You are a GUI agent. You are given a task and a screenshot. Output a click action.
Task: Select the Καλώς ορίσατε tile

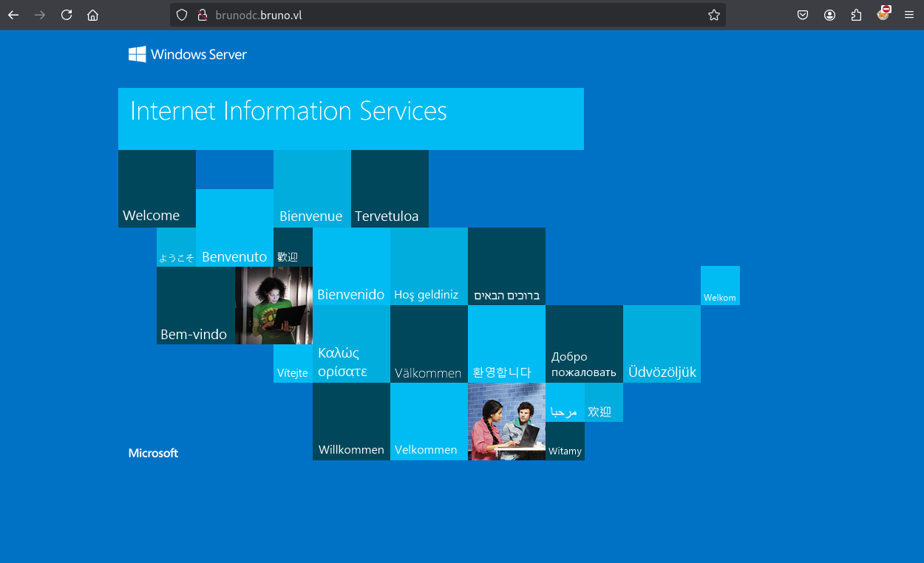[x=351, y=344]
